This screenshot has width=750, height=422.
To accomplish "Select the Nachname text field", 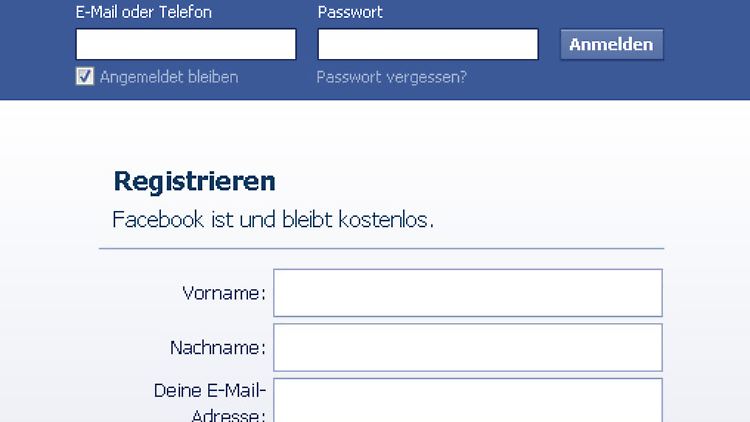I will 467,347.
